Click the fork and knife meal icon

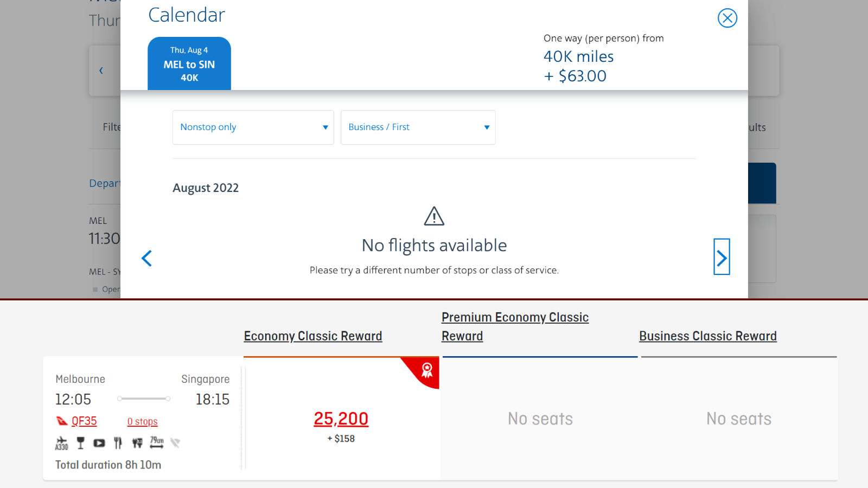[118, 443]
